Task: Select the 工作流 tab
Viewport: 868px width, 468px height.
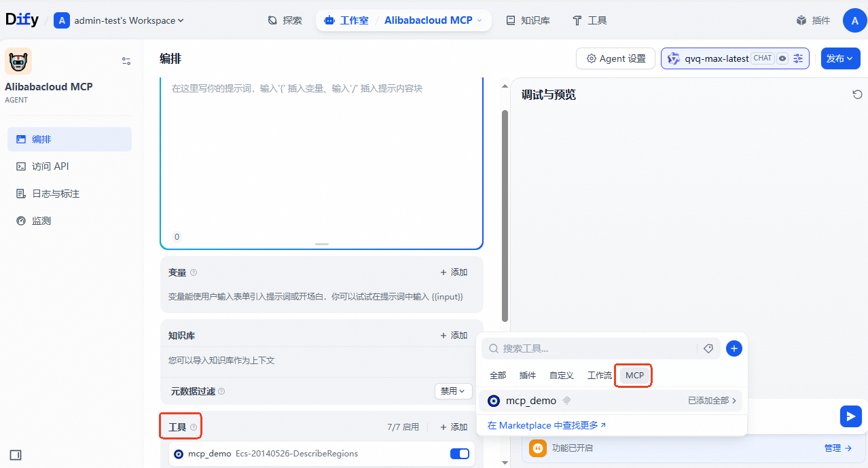Action: tap(600, 376)
